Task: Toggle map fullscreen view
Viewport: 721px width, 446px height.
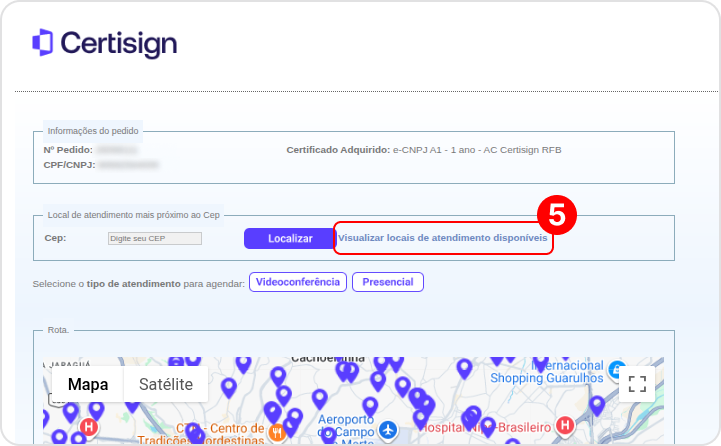Action: point(637,384)
